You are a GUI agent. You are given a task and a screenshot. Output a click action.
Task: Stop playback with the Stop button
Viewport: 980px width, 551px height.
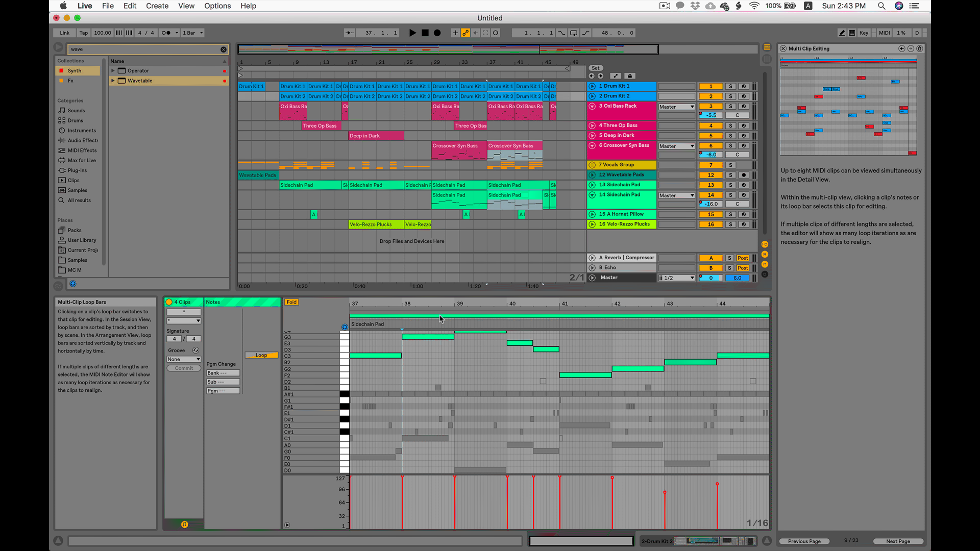[x=425, y=33]
